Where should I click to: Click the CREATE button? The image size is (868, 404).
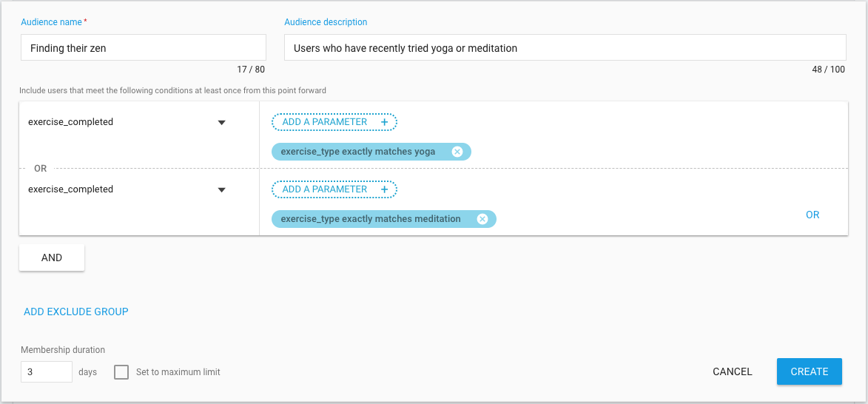click(x=810, y=371)
